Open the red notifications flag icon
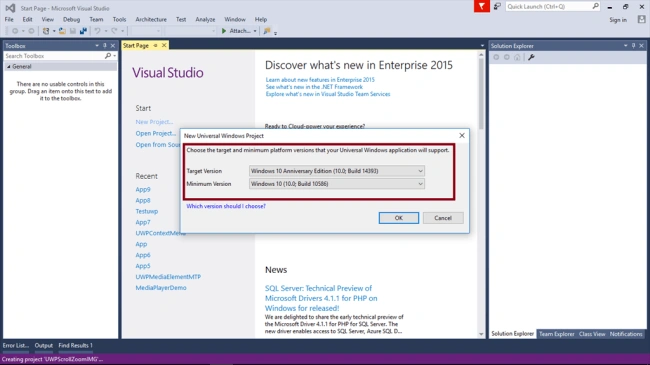Screen dimensions: 650x365 point(482,6)
